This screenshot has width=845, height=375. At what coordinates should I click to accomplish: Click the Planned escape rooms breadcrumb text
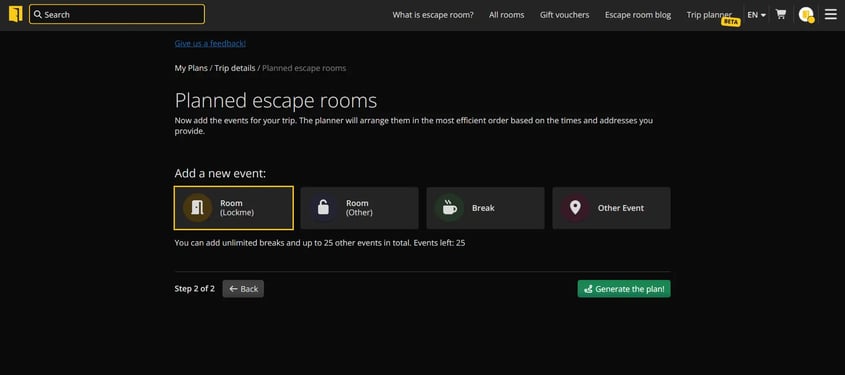point(304,68)
